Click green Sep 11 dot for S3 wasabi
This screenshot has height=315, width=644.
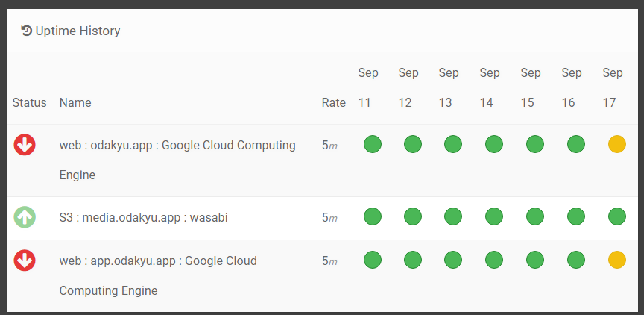[373, 217]
